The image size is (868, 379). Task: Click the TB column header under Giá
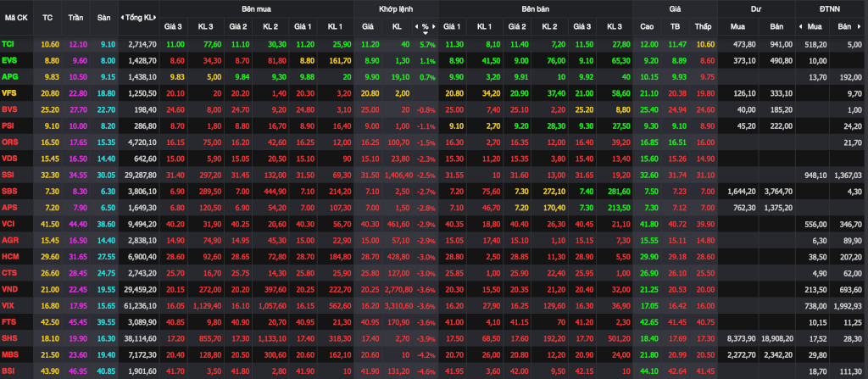[x=675, y=26]
